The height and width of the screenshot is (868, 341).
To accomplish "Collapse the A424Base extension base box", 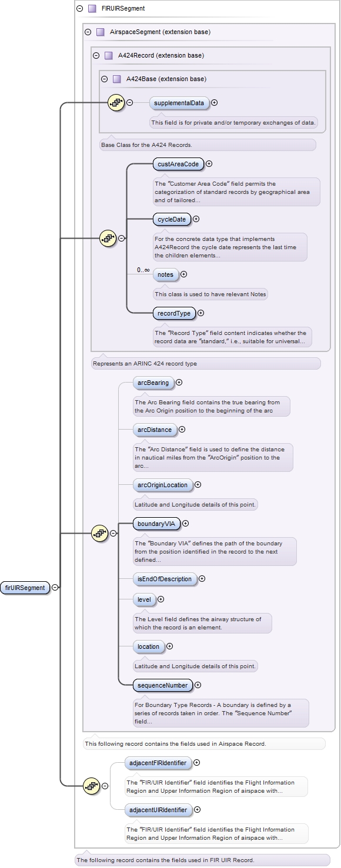I will pyautogui.click(x=104, y=79).
